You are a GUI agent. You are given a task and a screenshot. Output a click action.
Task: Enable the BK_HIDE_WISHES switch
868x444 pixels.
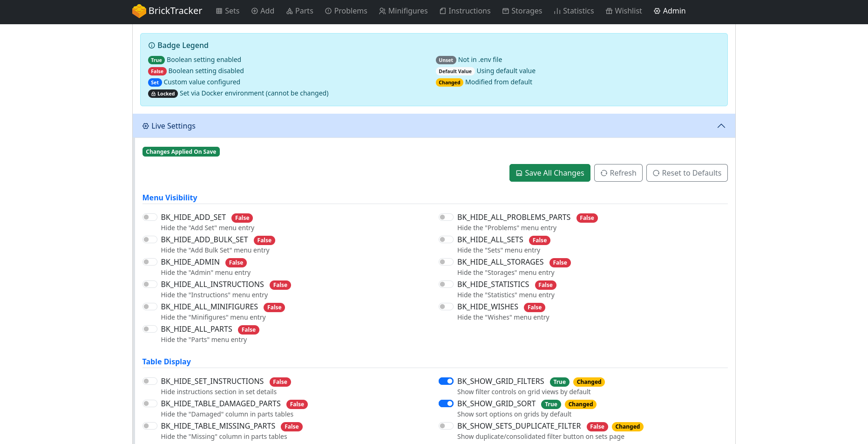point(446,307)
